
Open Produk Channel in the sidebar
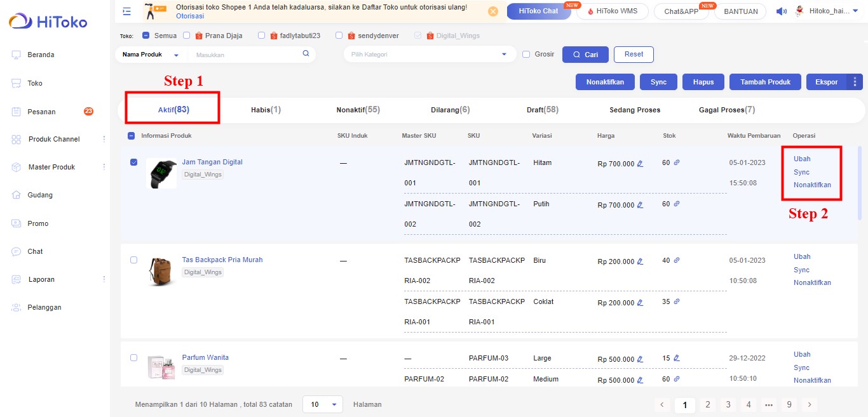coord(54,139)
